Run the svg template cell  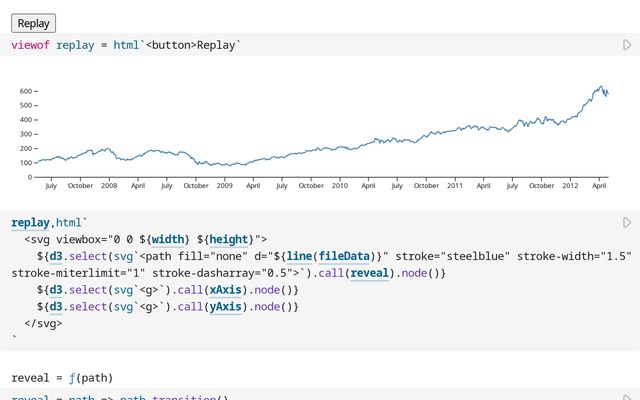(x=627, y=222)
